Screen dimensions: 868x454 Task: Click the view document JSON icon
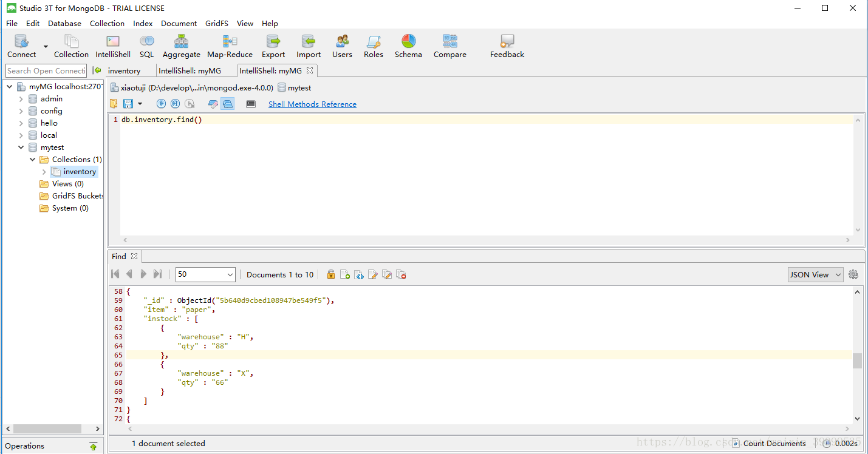(358, 274)
